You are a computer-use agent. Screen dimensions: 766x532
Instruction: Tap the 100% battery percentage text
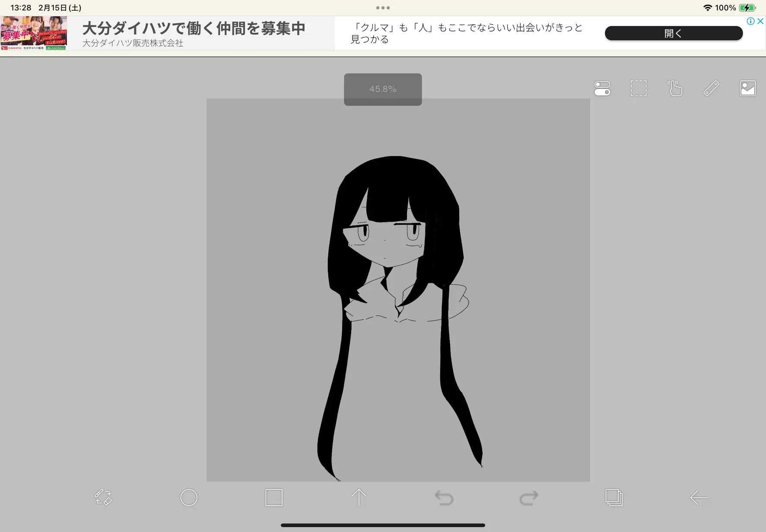pyautogui.click(x=725, y=8)
